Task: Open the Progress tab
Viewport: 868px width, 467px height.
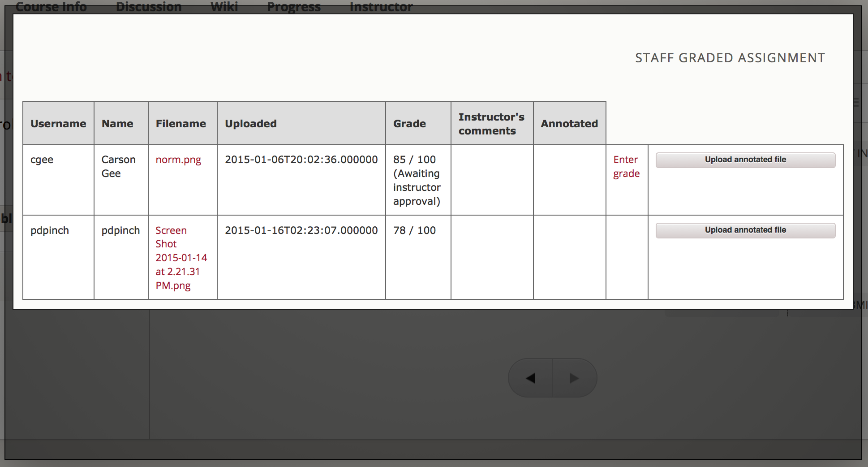Action: [x=294, y=7]
